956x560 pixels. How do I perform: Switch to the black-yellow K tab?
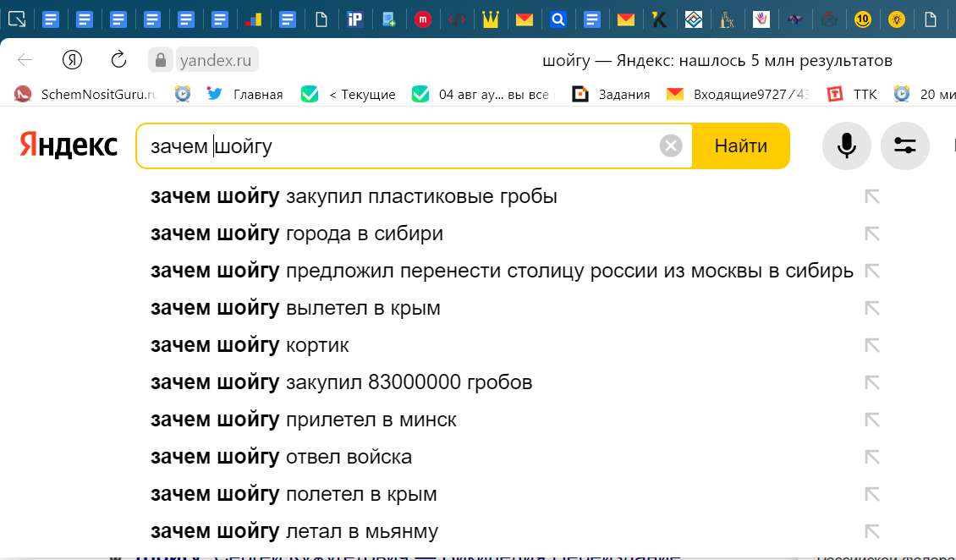tap(659, 19)
